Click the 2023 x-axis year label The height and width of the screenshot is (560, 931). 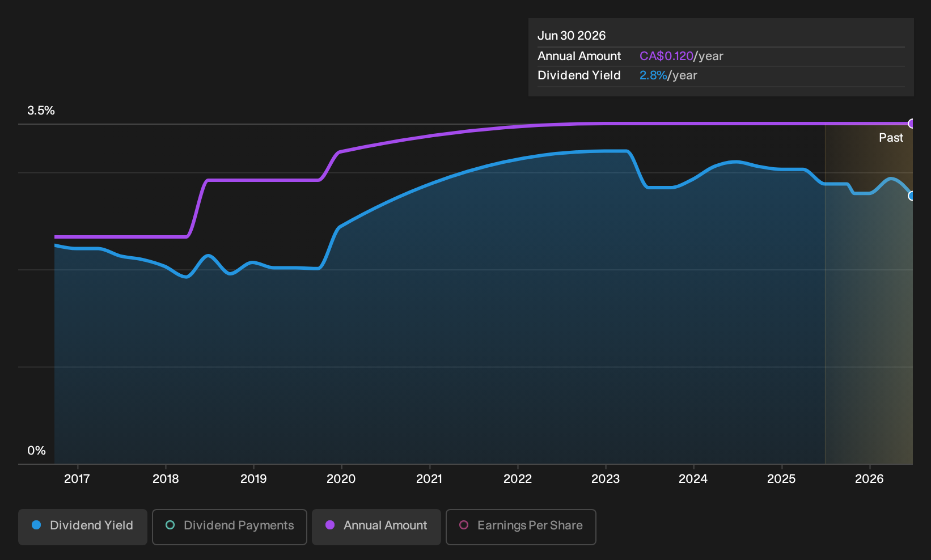tap(606, 479)
